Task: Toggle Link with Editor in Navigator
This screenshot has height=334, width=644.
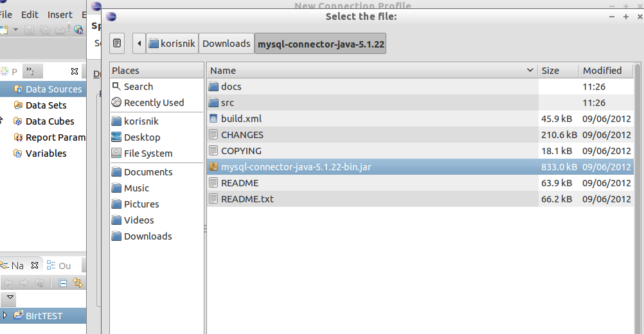Action: point(78,283)
